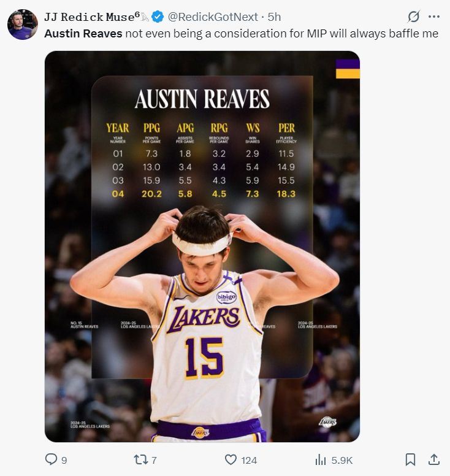Click the repost count of 7
Screen dimensions: 450x476
154,460
